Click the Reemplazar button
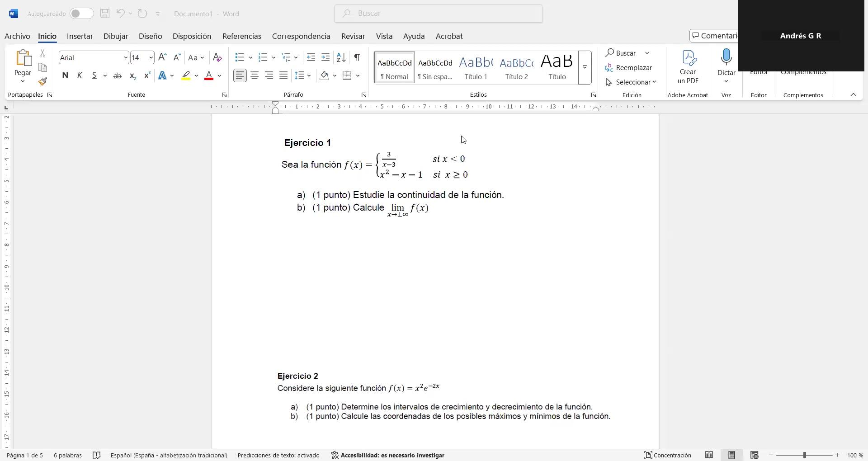This screenshot has height=461, width=868. click(x=629, y=67)
